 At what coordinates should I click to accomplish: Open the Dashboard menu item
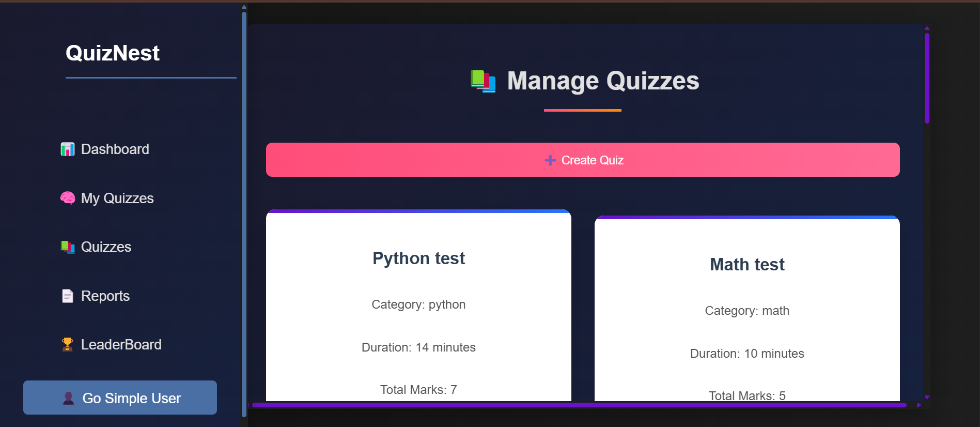click(115, 149)
